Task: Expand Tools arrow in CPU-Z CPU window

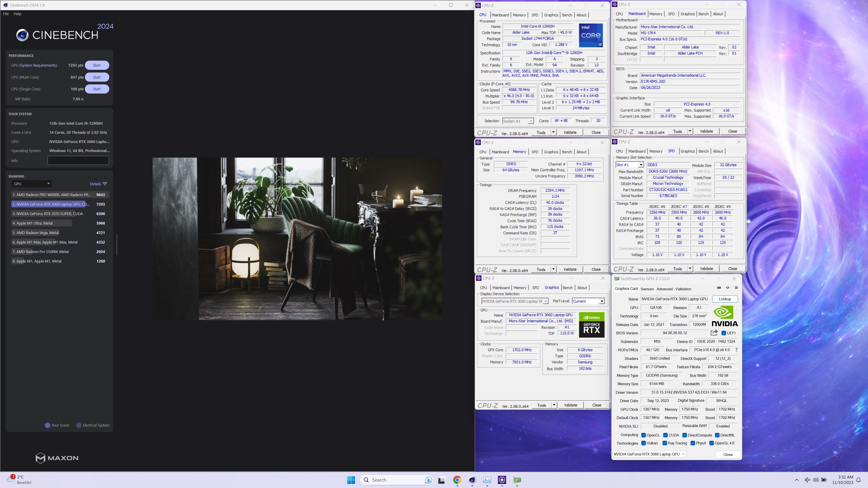Action: coord(553,132)
